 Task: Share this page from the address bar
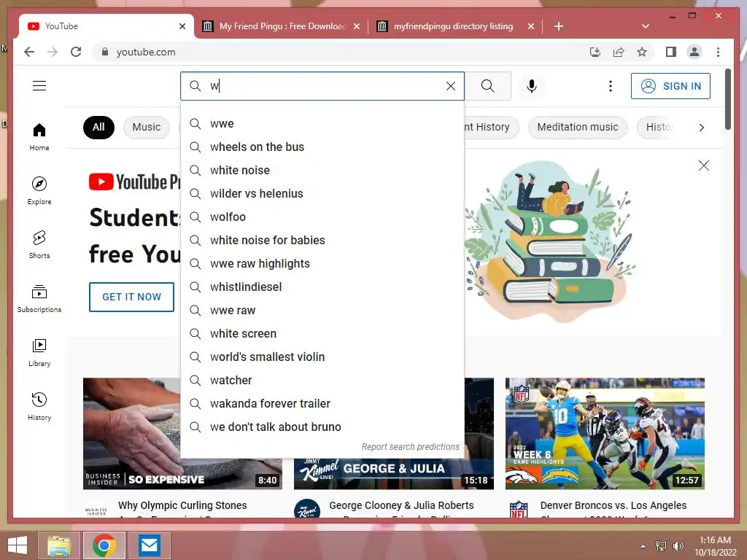619,52
